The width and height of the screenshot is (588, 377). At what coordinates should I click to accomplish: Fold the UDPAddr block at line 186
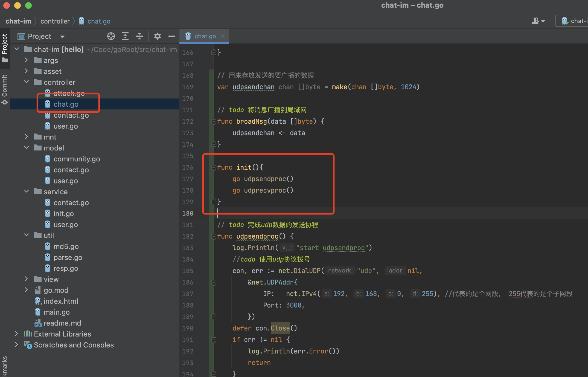tap(214, 282)
